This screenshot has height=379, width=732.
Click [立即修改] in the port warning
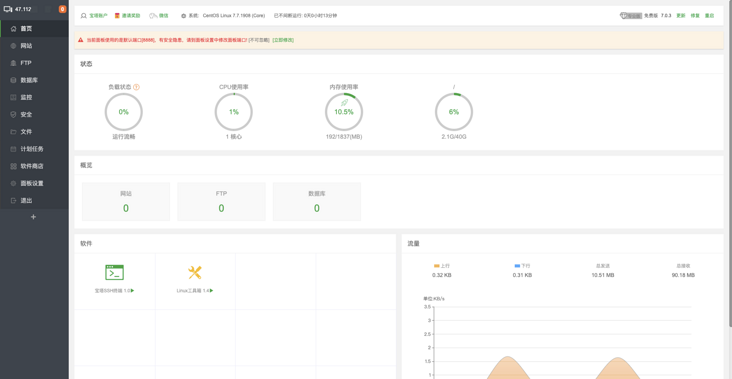[x=283, y=40]
